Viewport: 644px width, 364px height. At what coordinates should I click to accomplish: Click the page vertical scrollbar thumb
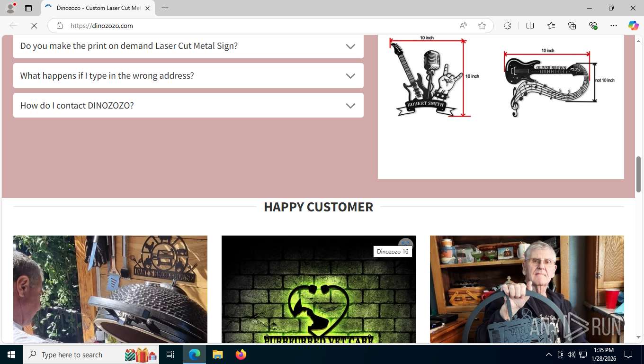point(638,174)
